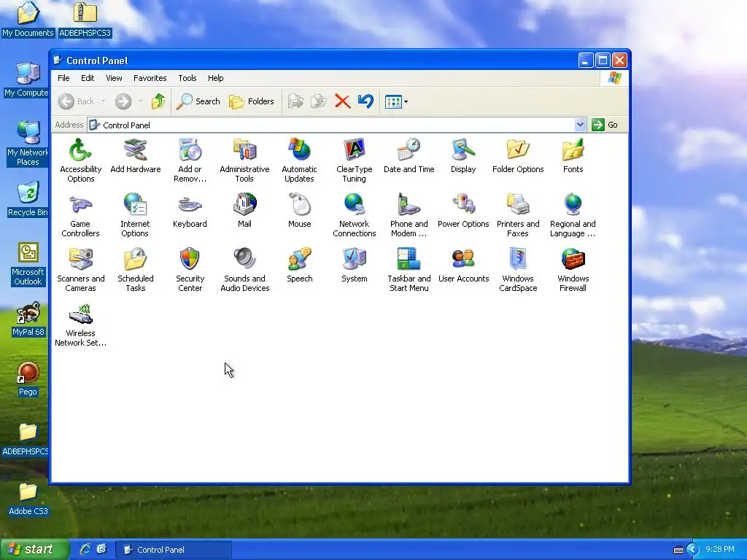747x560 pixels.
Task: Launch Internet Explorer from Quick Launch
Action: [85, 549]
